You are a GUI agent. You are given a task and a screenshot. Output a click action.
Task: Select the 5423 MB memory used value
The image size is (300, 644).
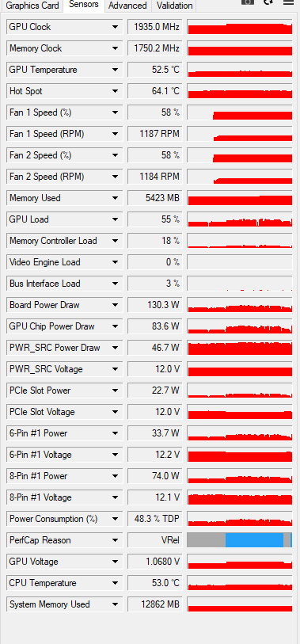coord(154,198)
